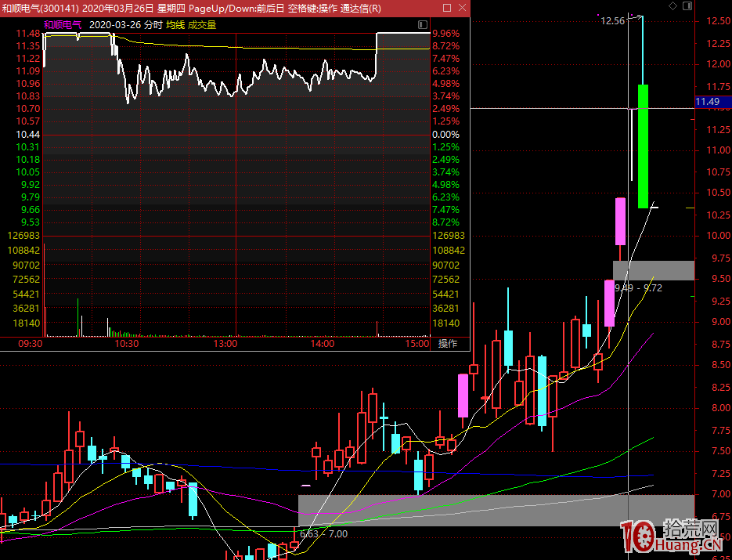Image resolution: width=732 pixels, height=560 pixels.
Task: Select the 均线 legend label
Action: pyautogui.click(x=174, y=25)
